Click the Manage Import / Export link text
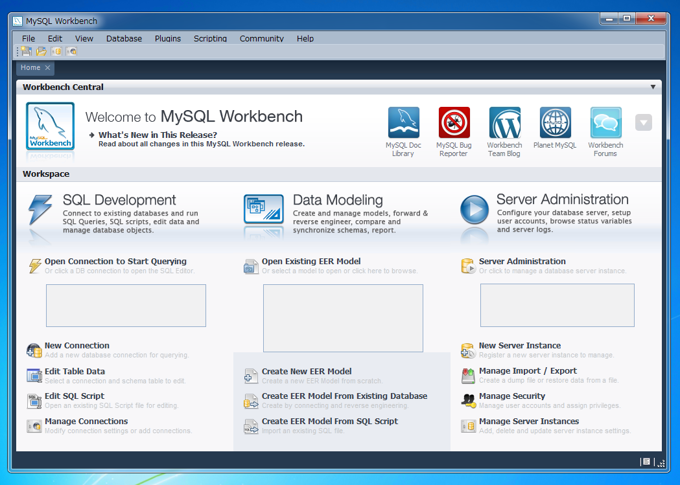Viewport: 680px width, 485px height. point(528,371)
